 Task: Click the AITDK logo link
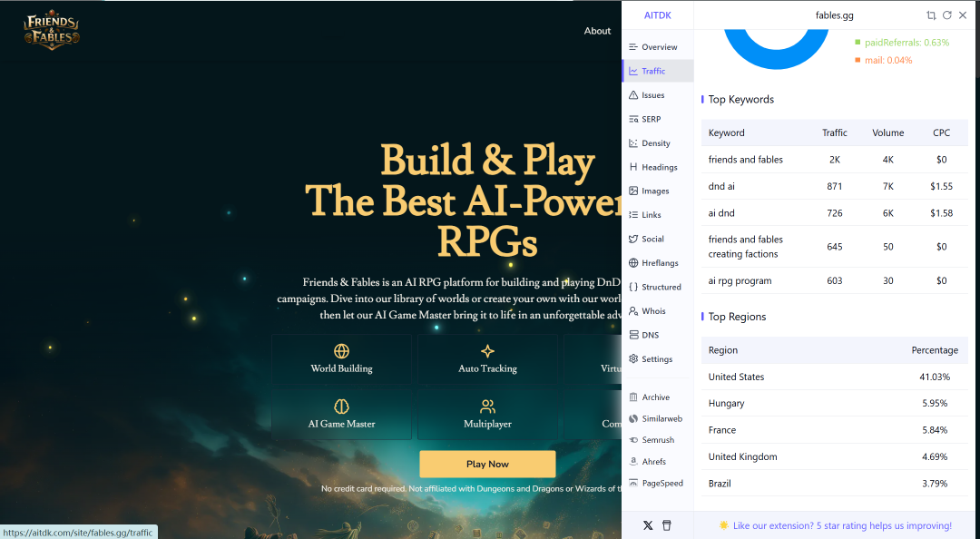[x=658, y=15]
